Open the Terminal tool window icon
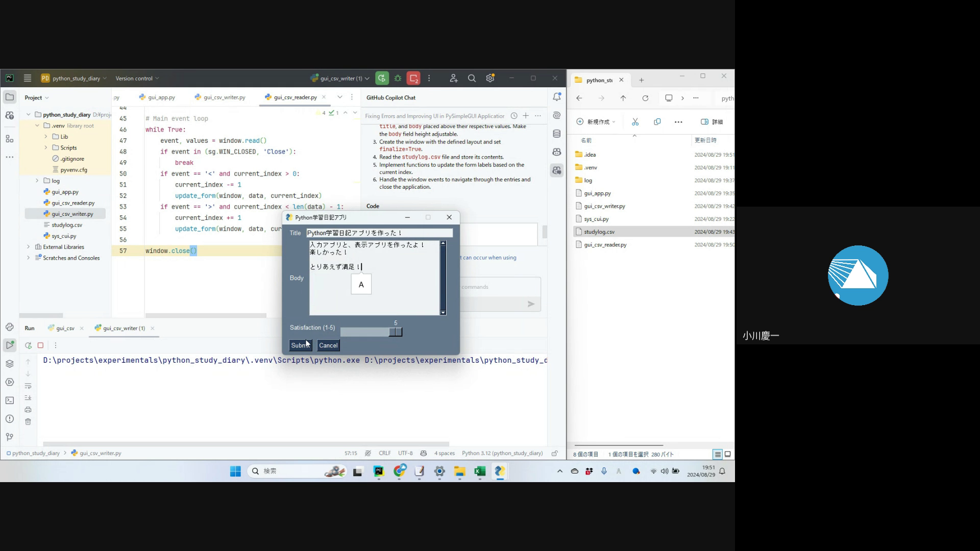The width and height of the screenshot is (980, 551). (10, 400)
